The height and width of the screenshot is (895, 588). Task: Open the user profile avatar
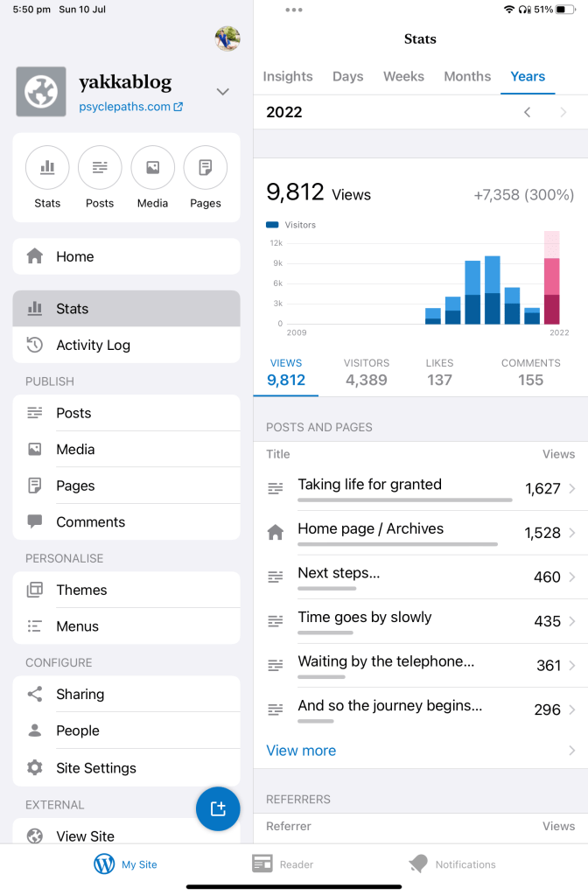pyautogui.click(x=227, y=38)
